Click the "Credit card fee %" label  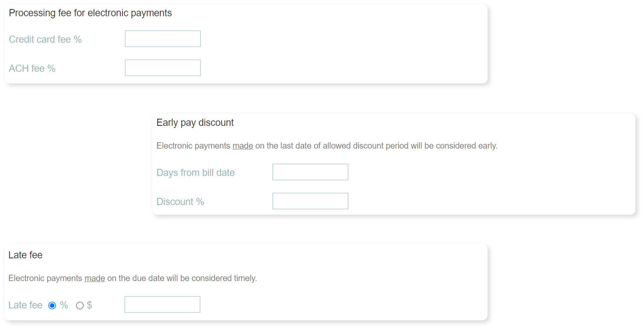(x=45, y=39)
